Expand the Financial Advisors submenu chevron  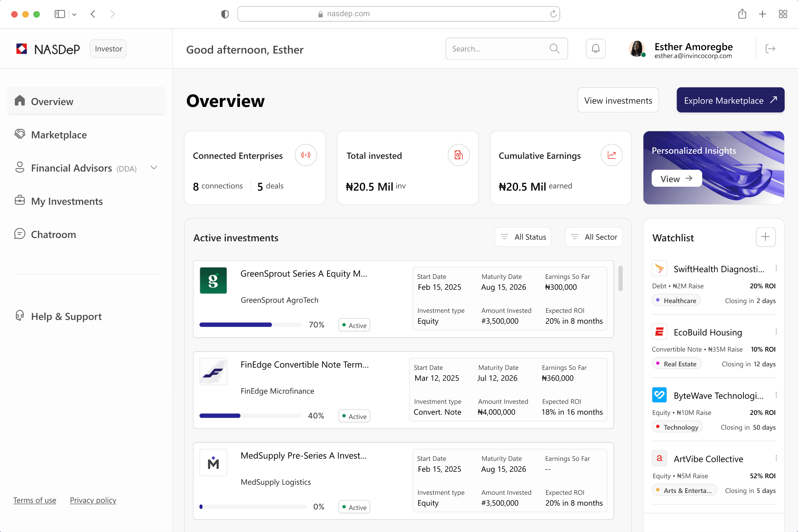(154, 168)
